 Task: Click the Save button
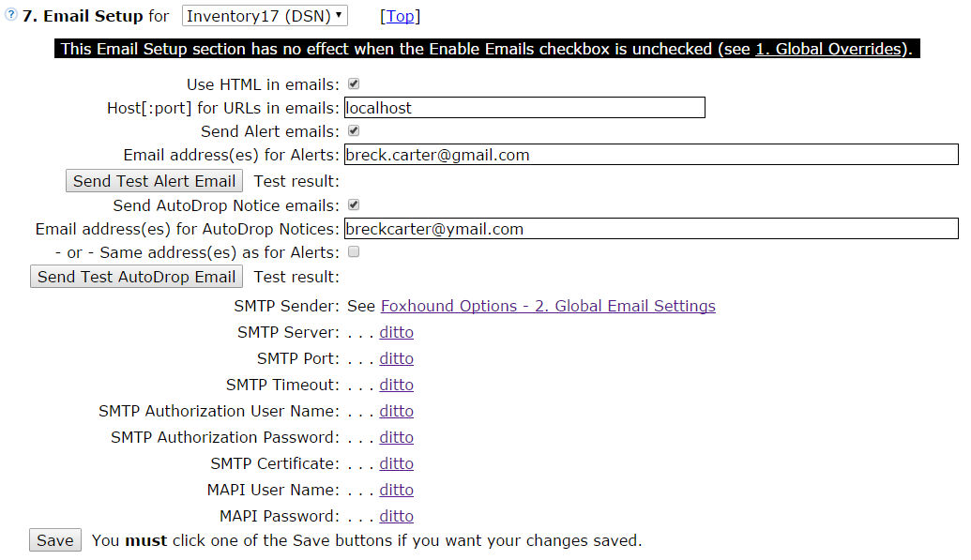tap(55, 540)
